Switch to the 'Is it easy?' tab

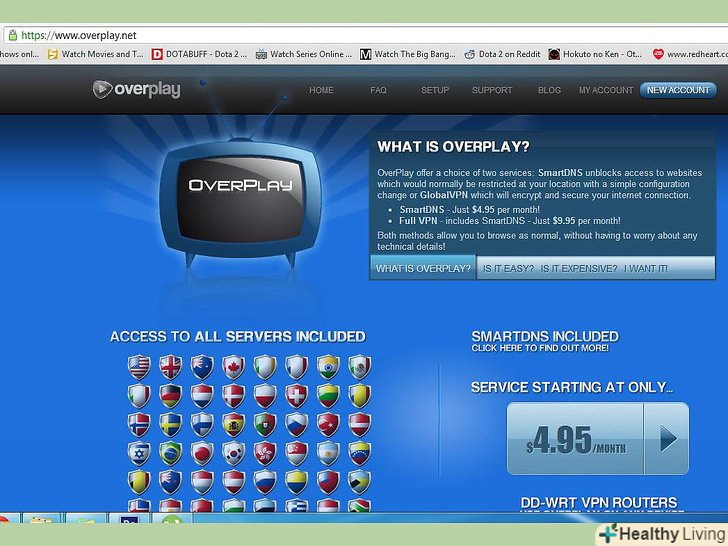tap(508, 268)
